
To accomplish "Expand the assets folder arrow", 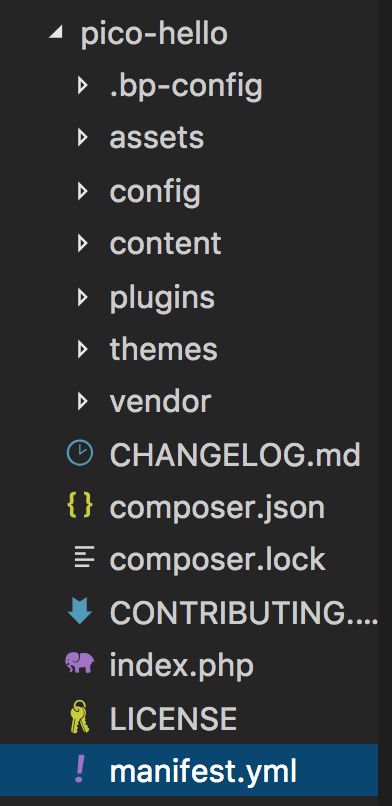I will coord(82,138).
